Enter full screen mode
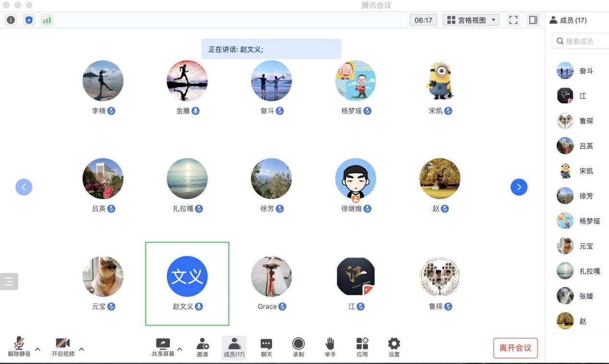609x364 pixels. 513,20
